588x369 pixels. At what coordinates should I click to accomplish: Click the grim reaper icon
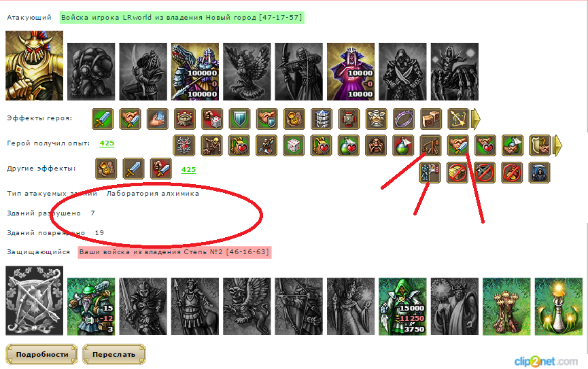[539, 173]
